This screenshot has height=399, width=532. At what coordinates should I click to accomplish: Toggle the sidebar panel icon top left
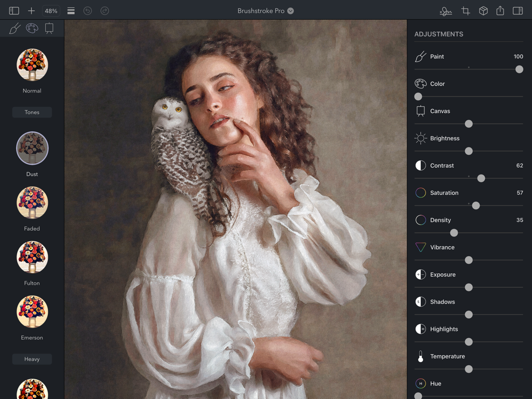click(x=14, y=10)
